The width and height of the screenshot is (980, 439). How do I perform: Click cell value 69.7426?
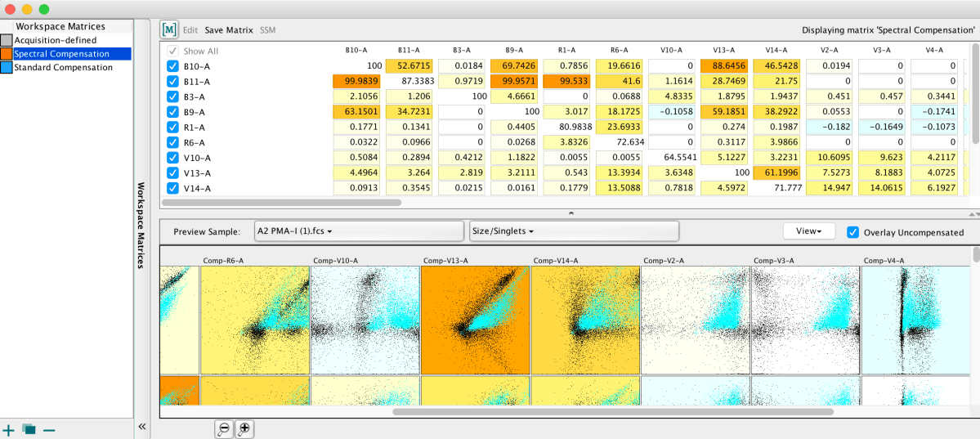pos(514,66)
